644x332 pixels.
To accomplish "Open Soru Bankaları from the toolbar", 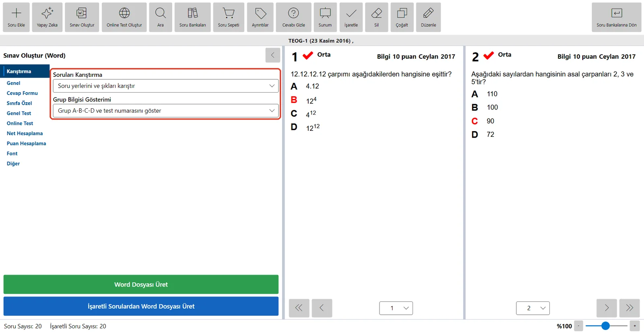I will tap(192, 17).
